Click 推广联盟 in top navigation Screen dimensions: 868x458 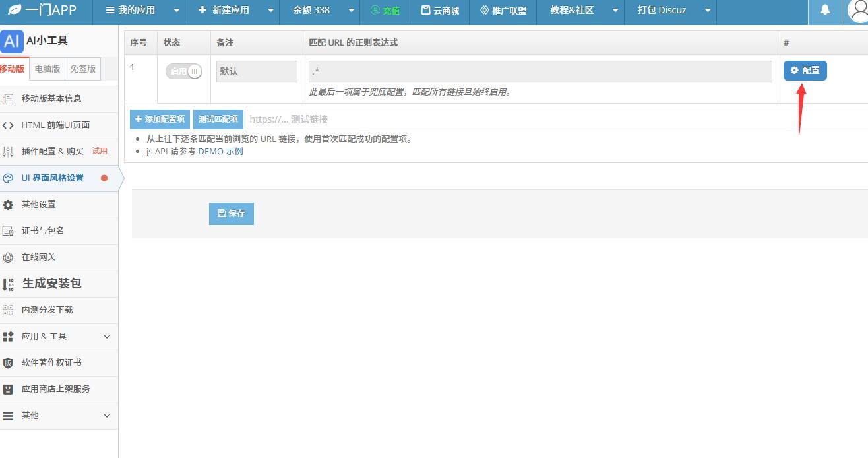pyautogui.click(x=503, y=11)
